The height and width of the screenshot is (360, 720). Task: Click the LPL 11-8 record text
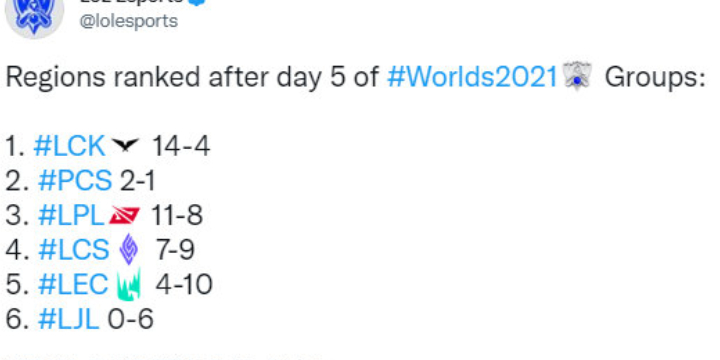click(177, 215)
